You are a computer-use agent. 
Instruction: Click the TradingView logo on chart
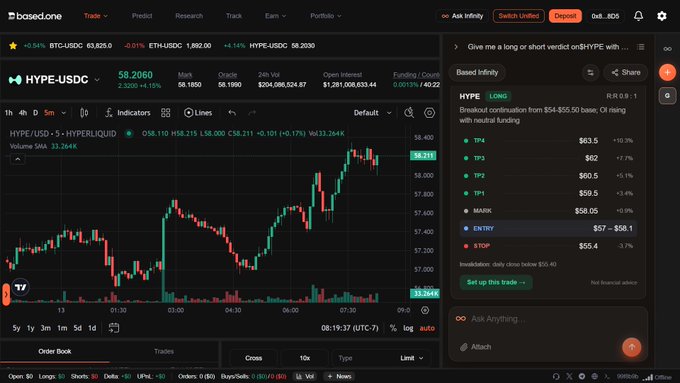(20, 287)
